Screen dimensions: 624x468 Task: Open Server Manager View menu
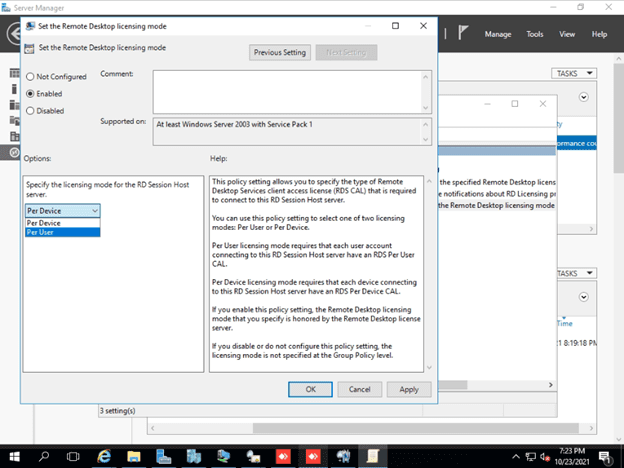(567, 34)
